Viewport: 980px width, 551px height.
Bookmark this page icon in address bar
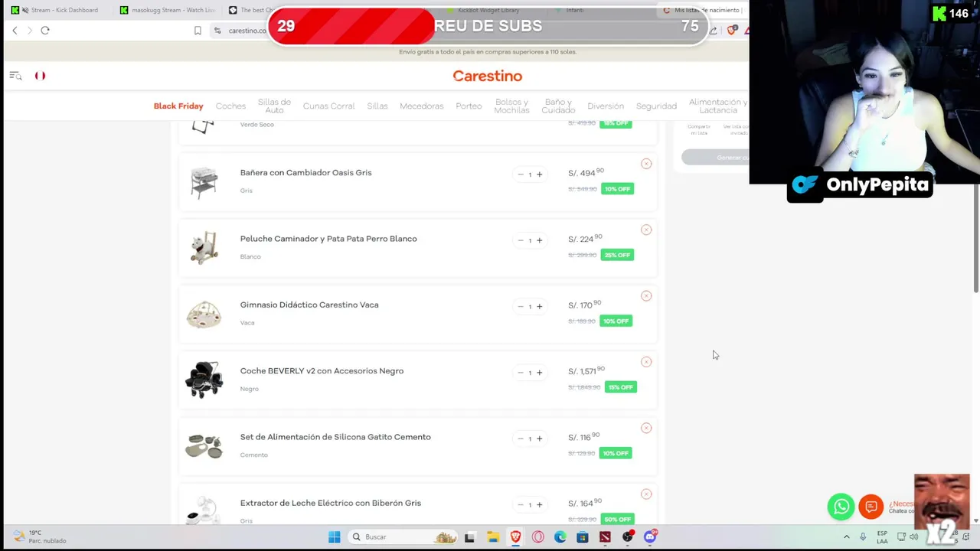click(198, 31)
